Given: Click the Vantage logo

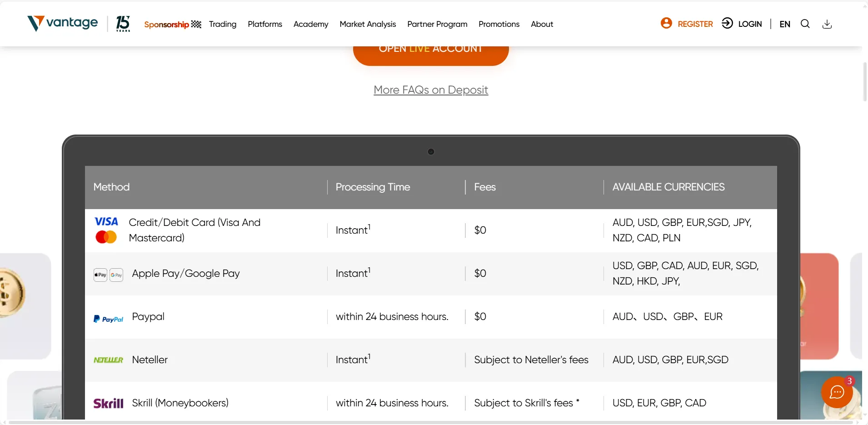Looking at the screenshot, I should click(x=63, y=23).
